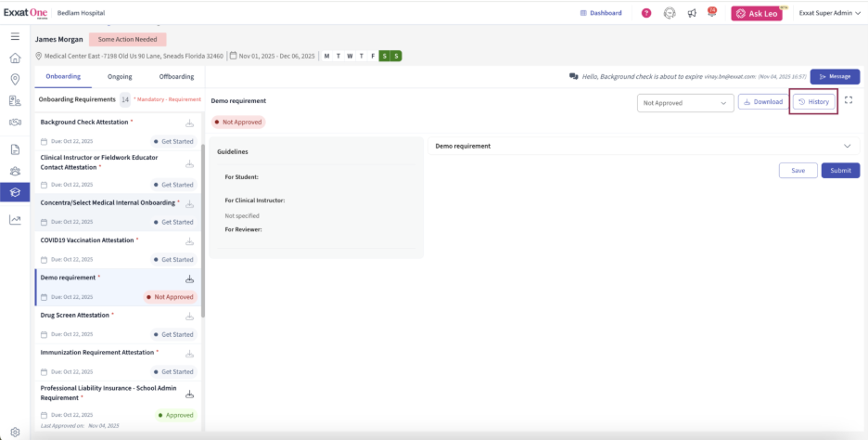Screen dimensions: 868x440
Task: Open the analytics chart sidebar icon
Action: point(15,220)
